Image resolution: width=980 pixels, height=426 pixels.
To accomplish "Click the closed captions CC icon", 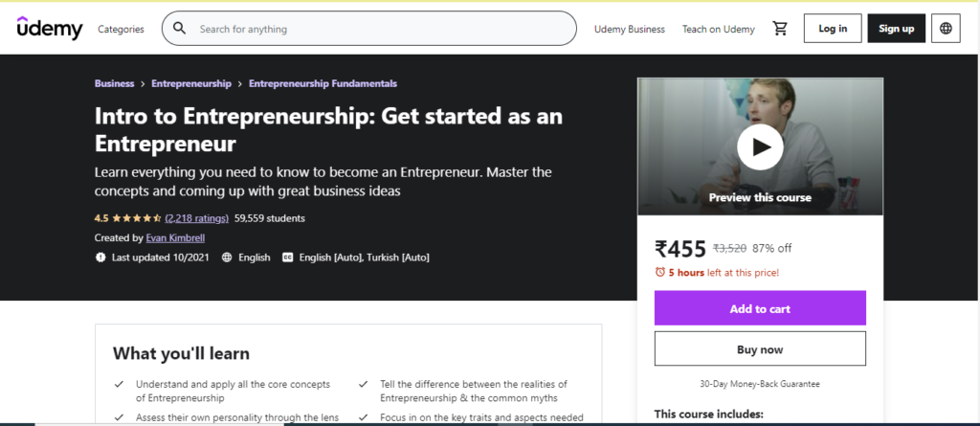I will (x=287, y=258).
